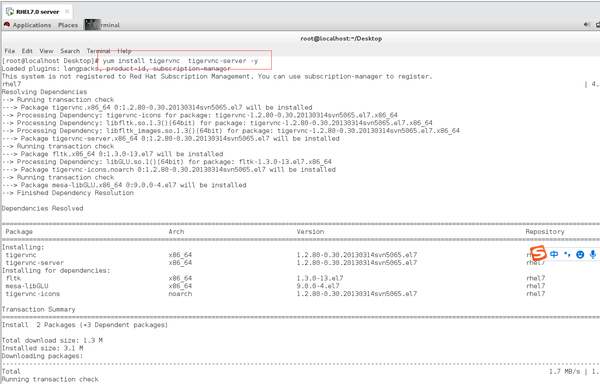Click the 'Installing for dependencies:' label
This screenshot has height=384, width=600.
56,270
